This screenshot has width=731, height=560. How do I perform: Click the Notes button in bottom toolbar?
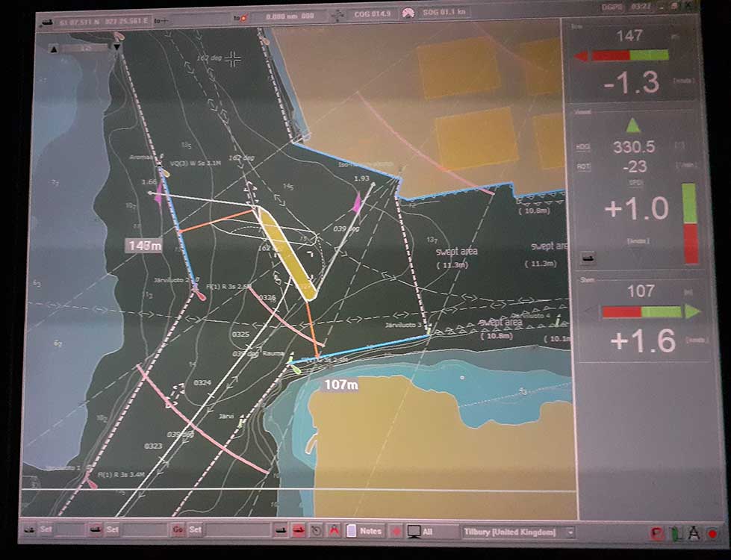coord(364,532)
